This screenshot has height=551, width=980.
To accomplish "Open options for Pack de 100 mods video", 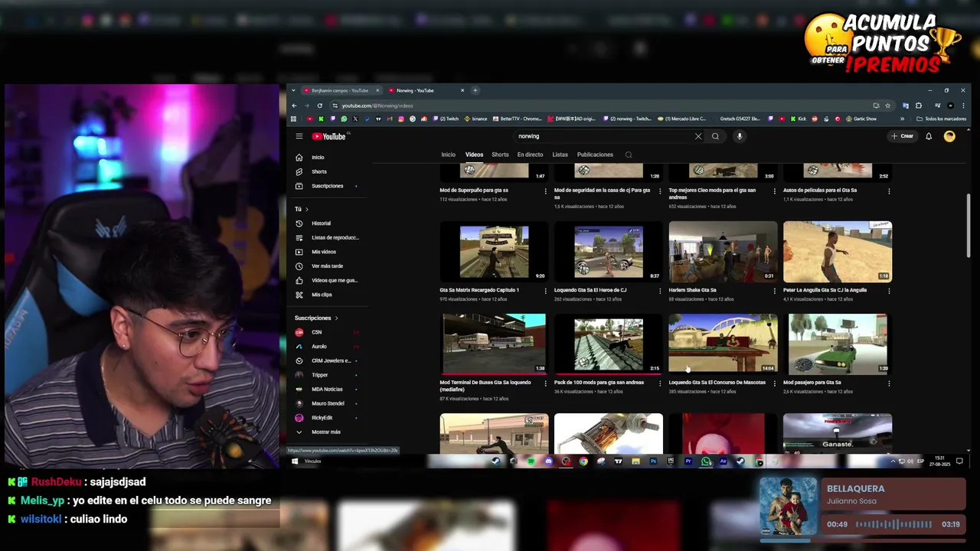I will coord(660,383).
